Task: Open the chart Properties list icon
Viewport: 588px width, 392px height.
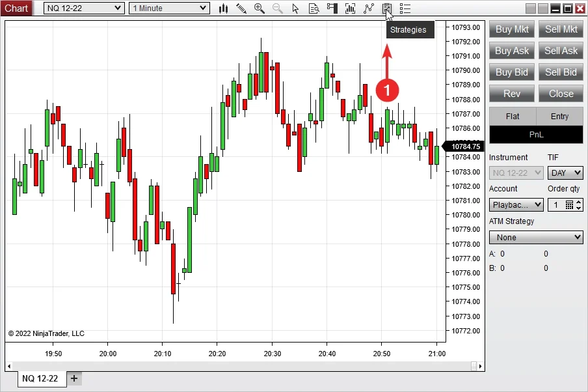Action: [405, 8]
